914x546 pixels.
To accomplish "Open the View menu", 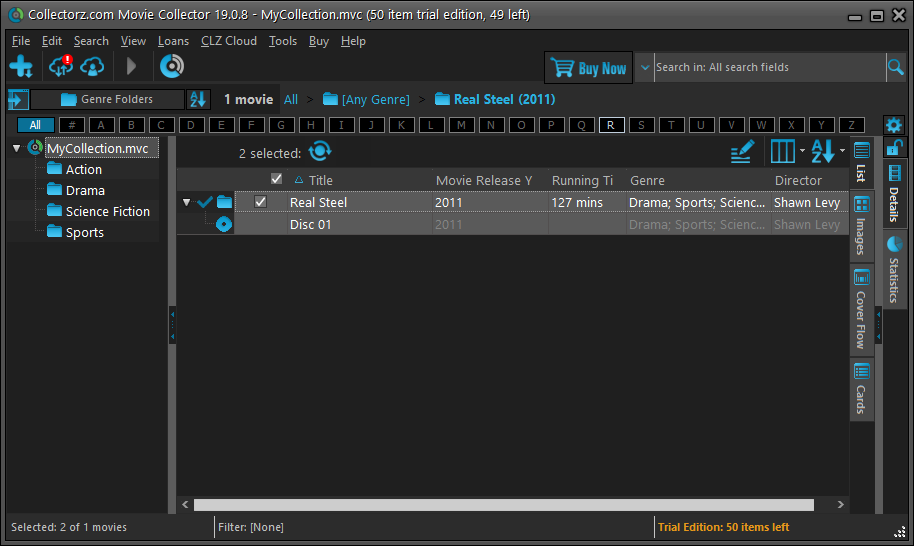I will 133,41.
